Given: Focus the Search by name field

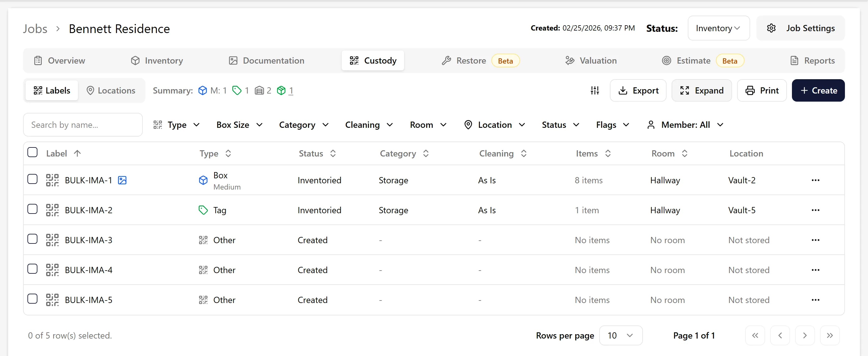Looking at the screenshot, I should click(83, 125).
